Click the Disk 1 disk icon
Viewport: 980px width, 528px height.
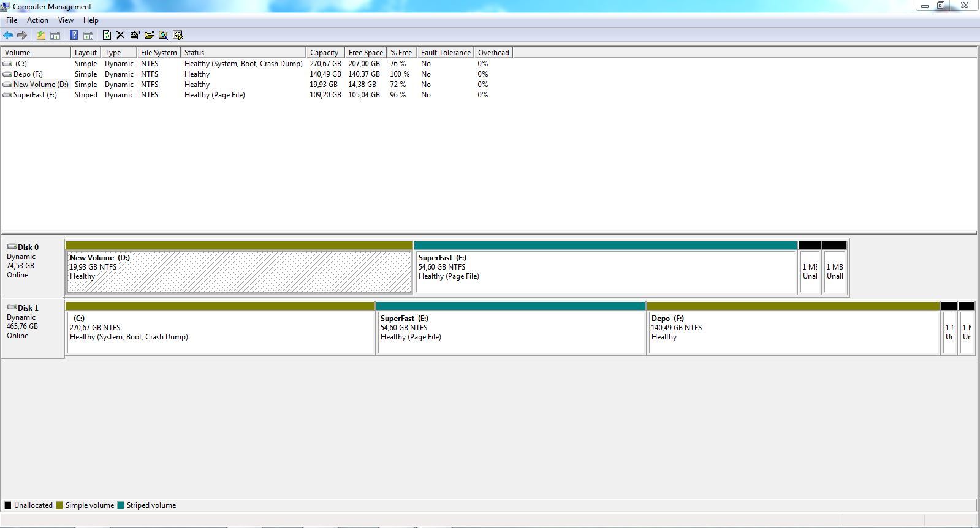(x=12, y=307)
